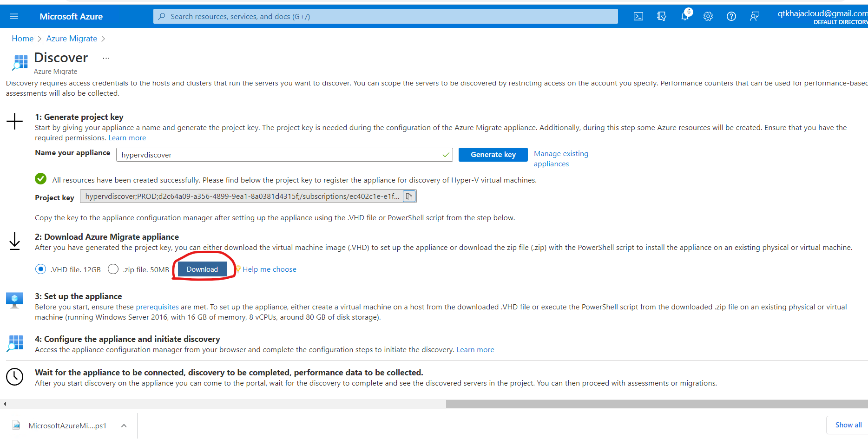Screen dimensions: 868x439
Task: Copy the project key to clipboard
Action: pyautogui.click(x=409, y=197)
